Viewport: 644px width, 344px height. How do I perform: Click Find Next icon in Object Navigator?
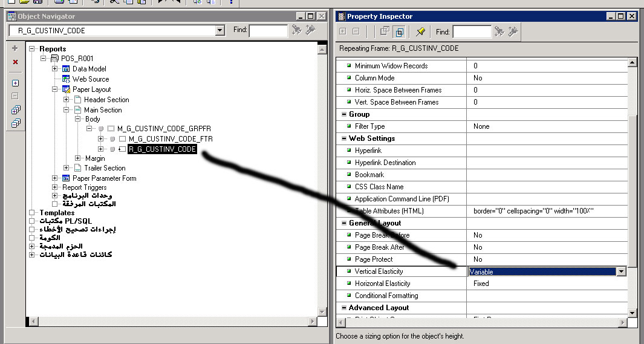(296, 30)
